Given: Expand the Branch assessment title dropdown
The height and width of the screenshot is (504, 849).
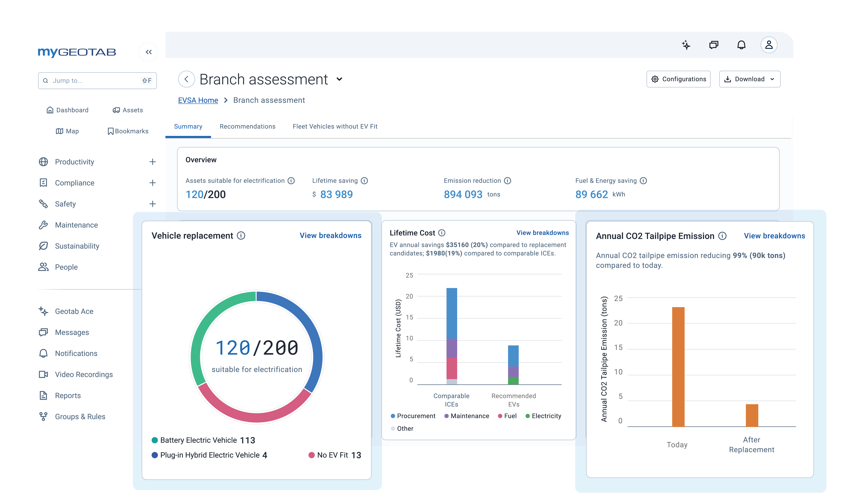Looking at the screenshot, I should 340,79.
